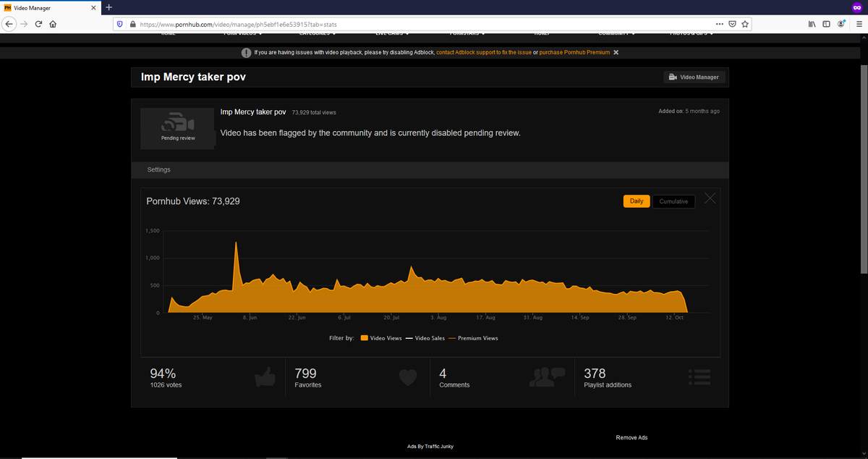The image size is (868, 459).
Task: Click the '1026 votes' label
Action: pyautogui.click(x=166, y=384)
